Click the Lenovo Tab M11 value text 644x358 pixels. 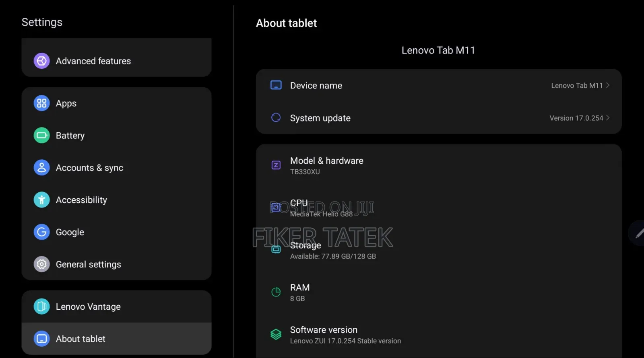577,86
